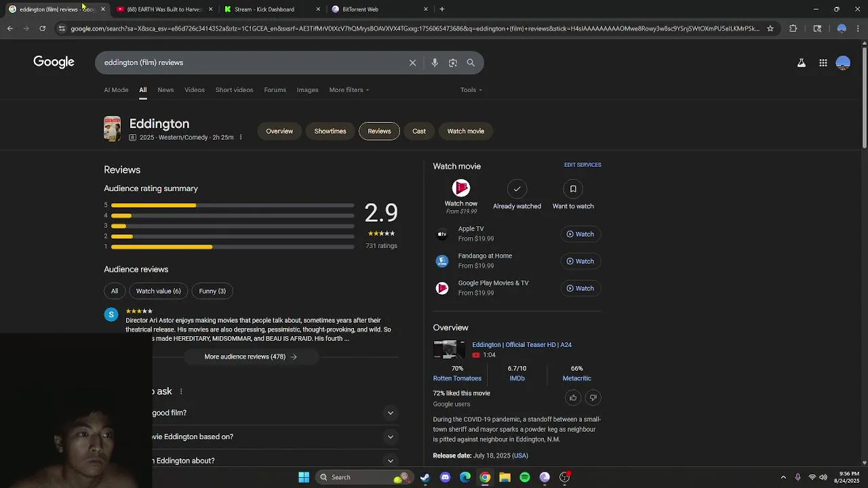Open Eddington Official Teaser video link
868x488 pixels.
click(x=521, y=345)
